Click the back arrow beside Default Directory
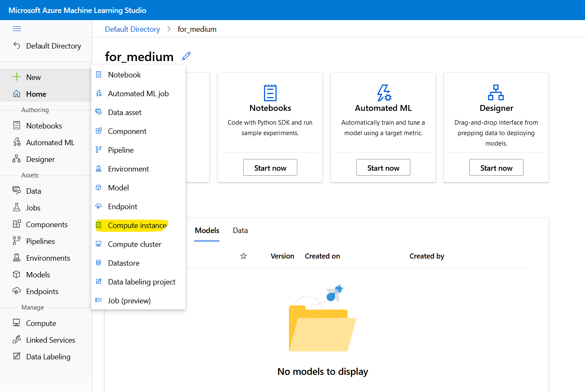The image size is (585, 392). 17,45
